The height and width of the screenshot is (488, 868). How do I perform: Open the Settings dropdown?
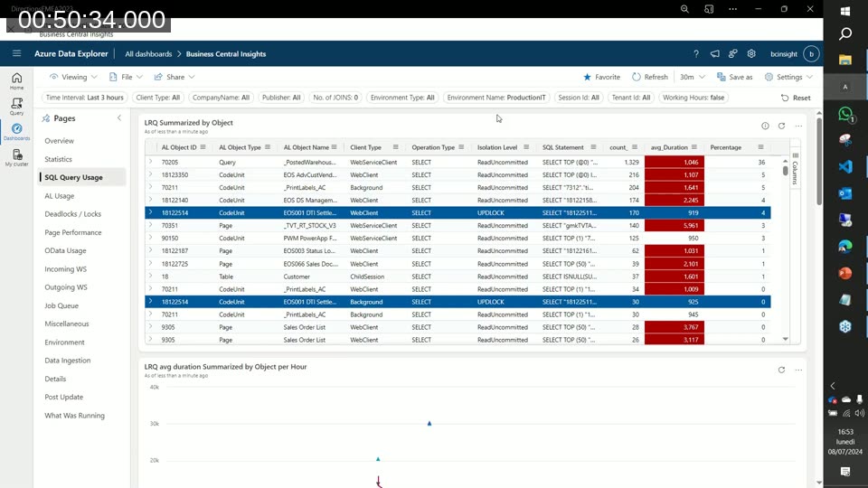[788, 77]
